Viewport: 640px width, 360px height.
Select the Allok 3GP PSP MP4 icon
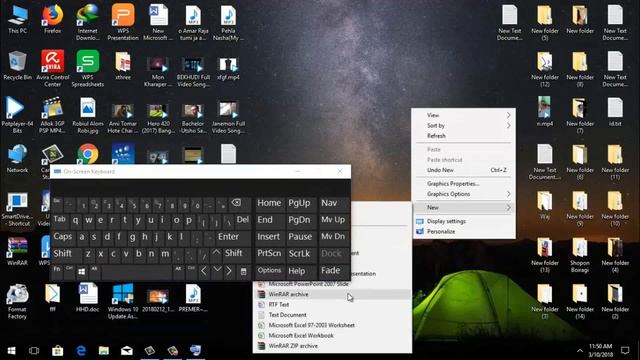[x=52, y=115]
